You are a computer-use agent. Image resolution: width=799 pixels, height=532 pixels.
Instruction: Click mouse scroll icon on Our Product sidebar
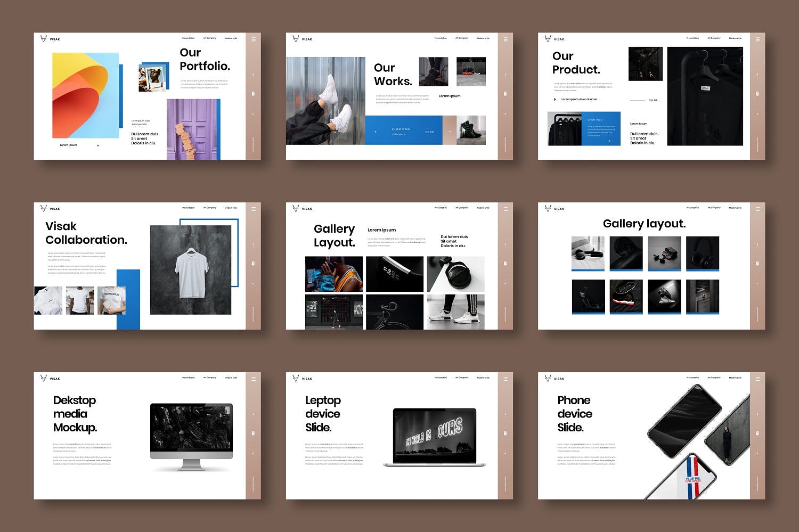[757, 94]
